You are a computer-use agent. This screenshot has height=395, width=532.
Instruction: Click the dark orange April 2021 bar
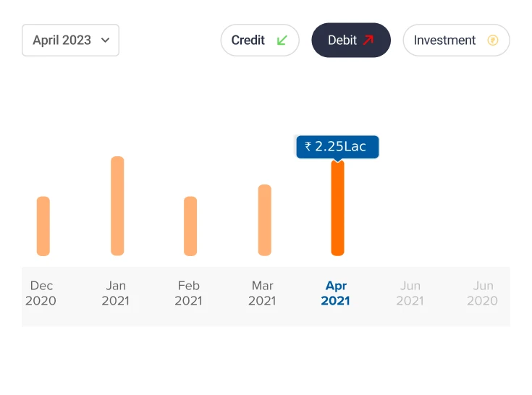[337, 208]
